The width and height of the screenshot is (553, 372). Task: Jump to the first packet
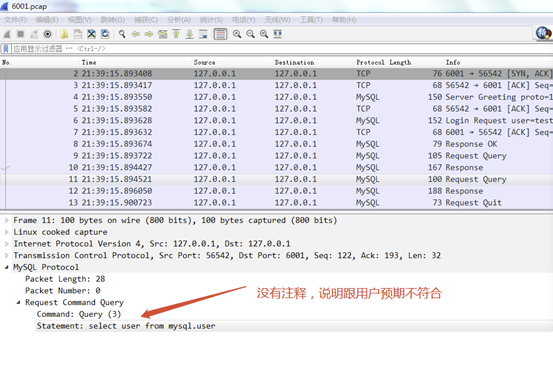coord(176,34)
